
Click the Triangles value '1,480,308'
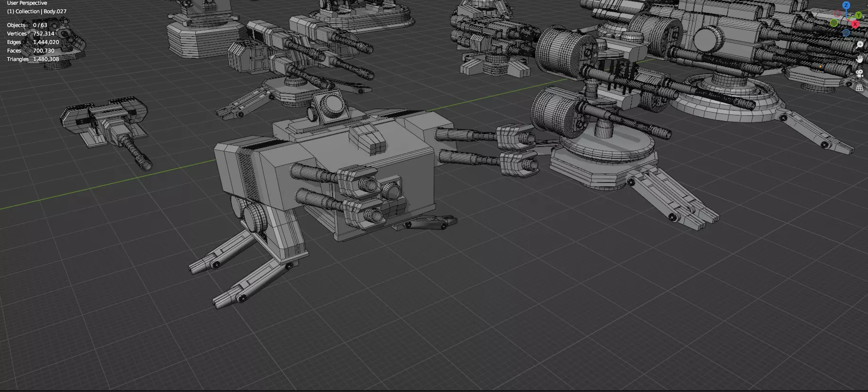point(46,59)
